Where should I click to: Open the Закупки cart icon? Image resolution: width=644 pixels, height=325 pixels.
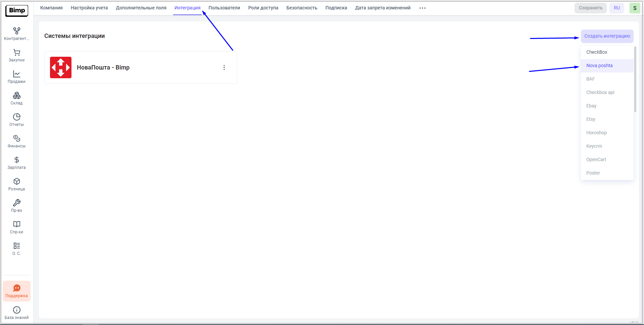point(16,52)
